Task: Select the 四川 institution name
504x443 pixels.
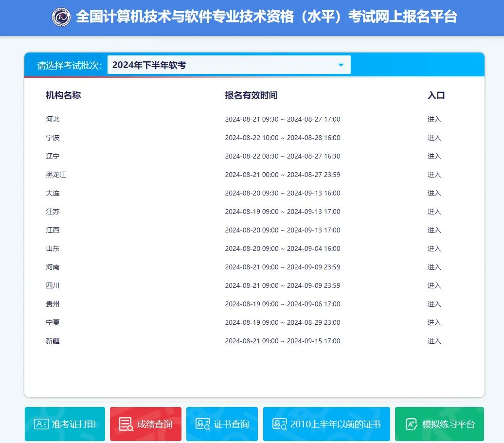Action: [53, 285]
